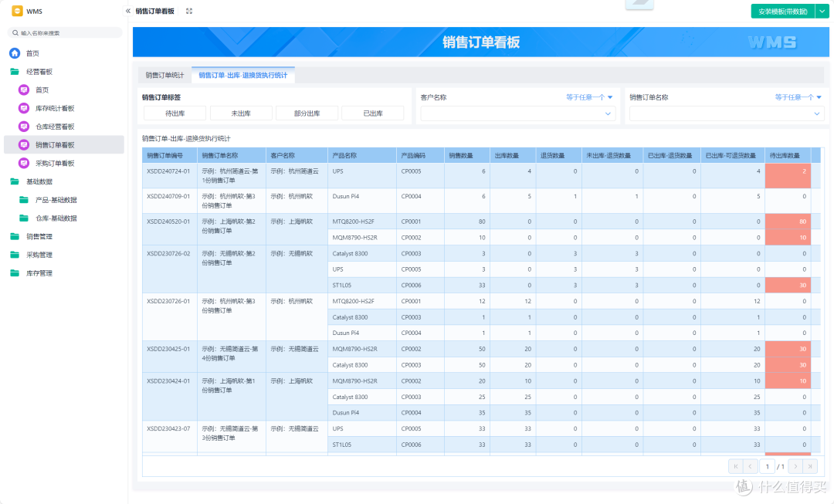
Task: Click order number XSDD240520-01
Action: click(168, 222)
